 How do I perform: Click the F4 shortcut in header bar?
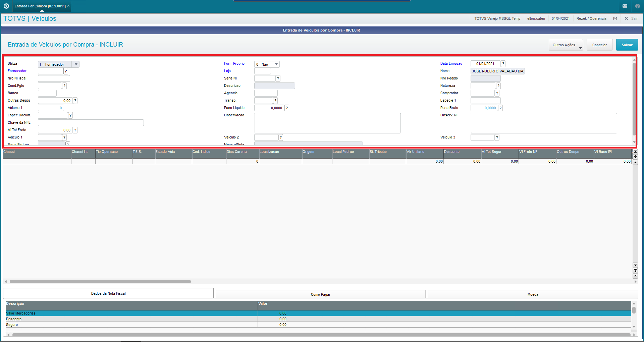coord(615,18)
